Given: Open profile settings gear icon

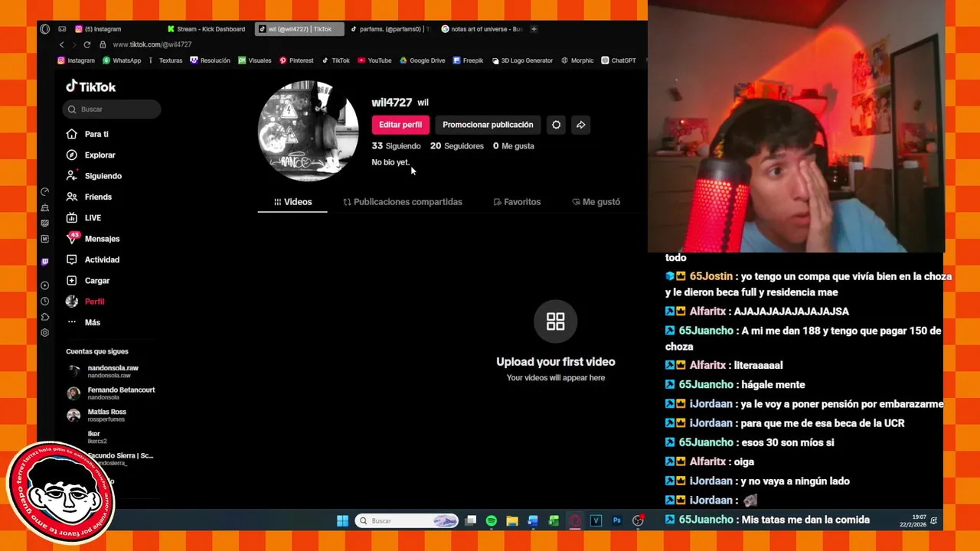Looking at the screenshot, I should (x=557, y=125).
